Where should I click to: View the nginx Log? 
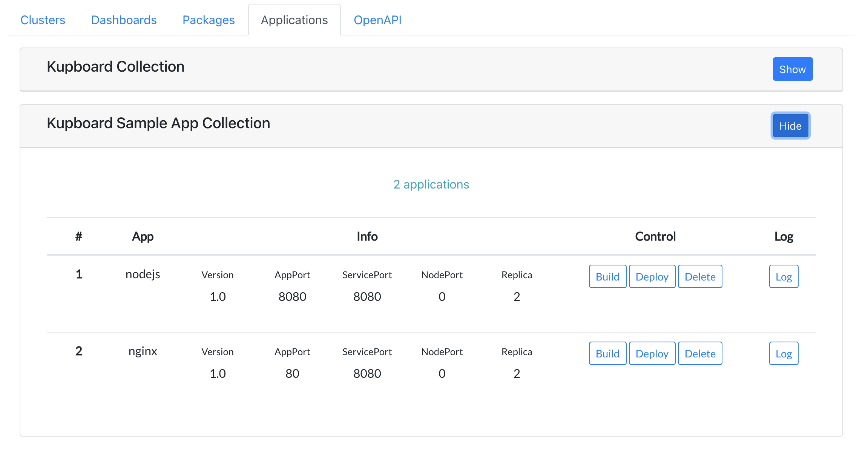[784, 353]
